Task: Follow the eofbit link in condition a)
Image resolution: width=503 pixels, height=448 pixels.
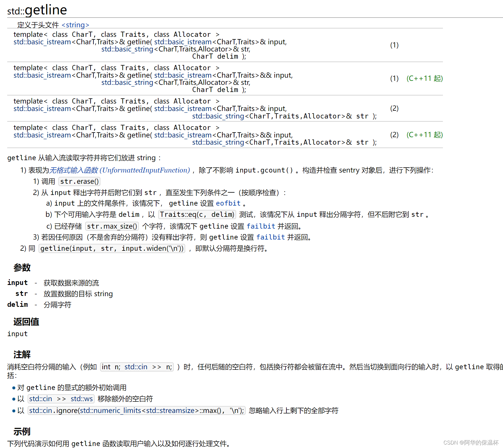Action: click(x=228, y=203)
